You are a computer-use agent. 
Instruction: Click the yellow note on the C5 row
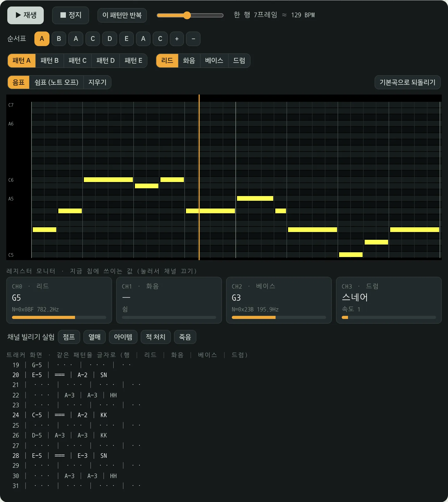[x=351, y=255]
